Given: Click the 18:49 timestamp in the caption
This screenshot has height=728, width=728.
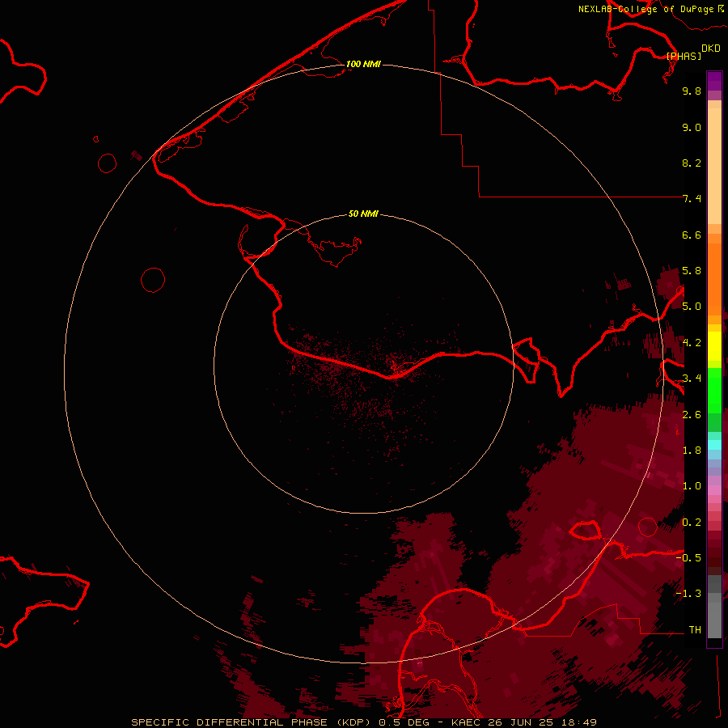Looking at the screenshot, I should [578, 722].
